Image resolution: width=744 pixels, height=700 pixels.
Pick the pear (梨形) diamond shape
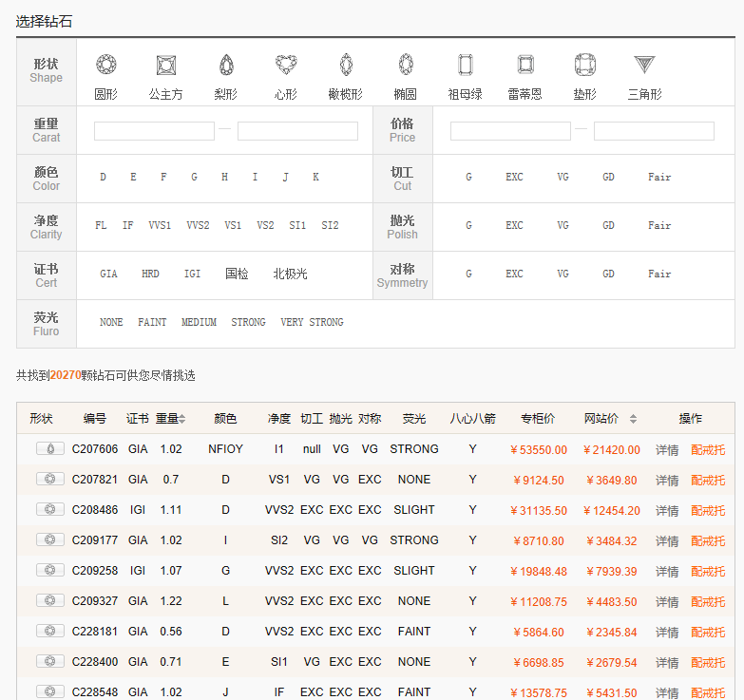tap(226, 66)
